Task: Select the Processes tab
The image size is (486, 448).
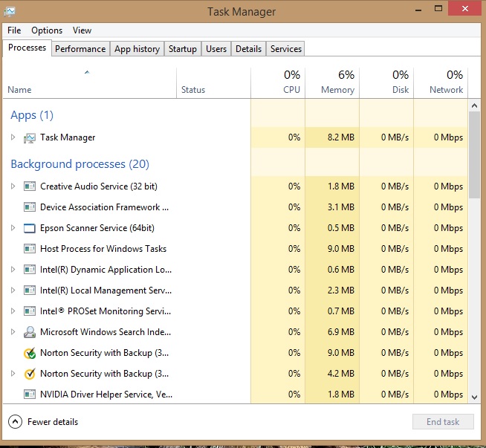Action: 27,48
